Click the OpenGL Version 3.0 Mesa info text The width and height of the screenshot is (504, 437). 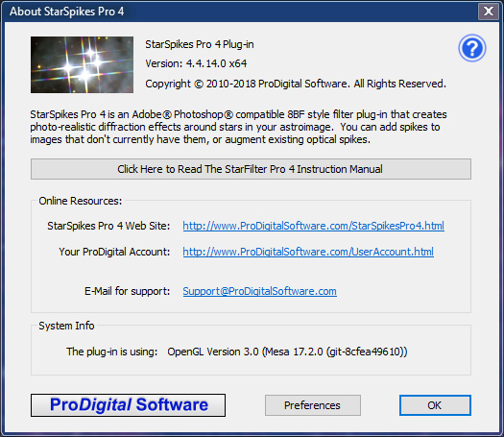287,352
